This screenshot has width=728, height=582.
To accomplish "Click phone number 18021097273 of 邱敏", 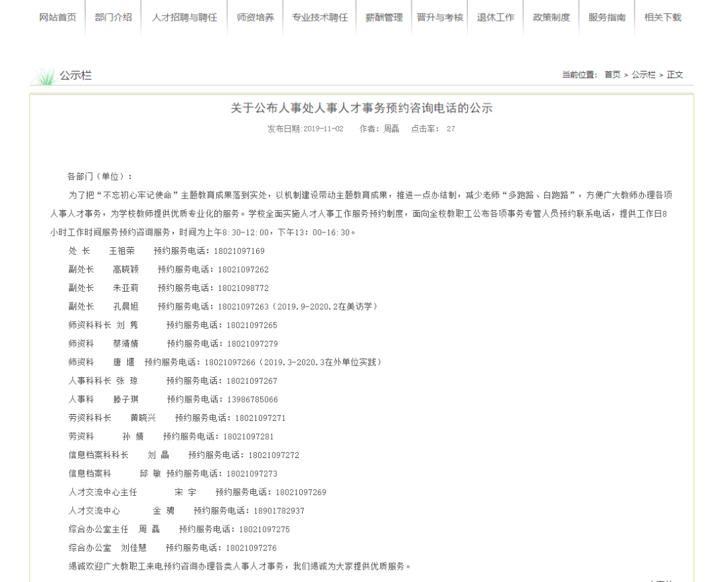I will click(252, 474).
